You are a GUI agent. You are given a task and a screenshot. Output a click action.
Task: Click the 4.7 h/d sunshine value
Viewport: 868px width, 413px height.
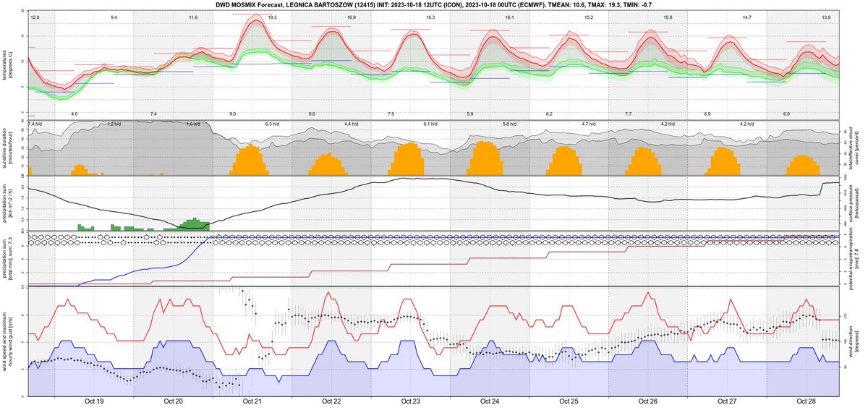click(589, 124)
